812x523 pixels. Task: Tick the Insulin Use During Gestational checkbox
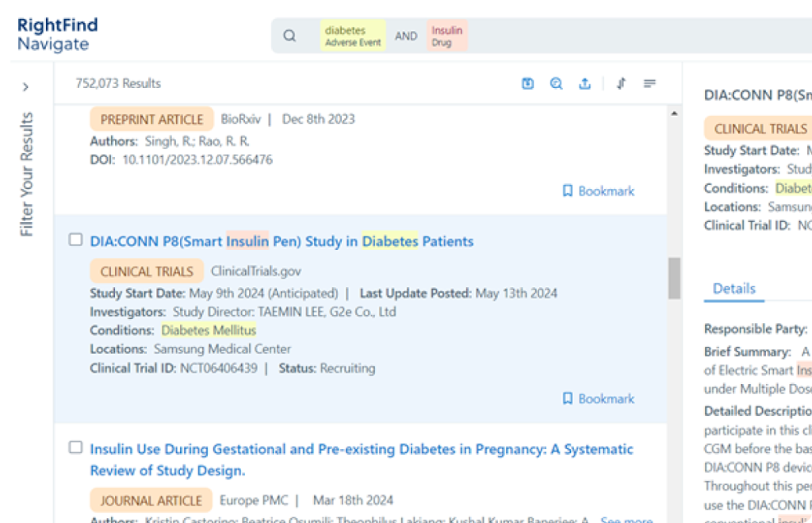(x=75, y=448)
